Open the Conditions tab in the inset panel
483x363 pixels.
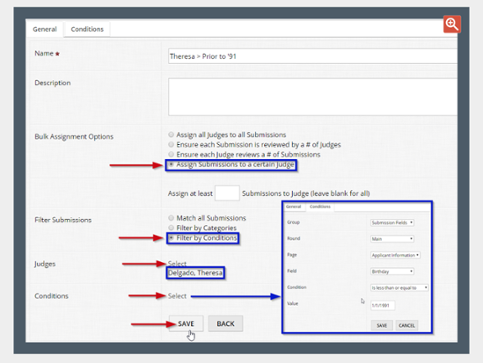(x=320, y=207)
